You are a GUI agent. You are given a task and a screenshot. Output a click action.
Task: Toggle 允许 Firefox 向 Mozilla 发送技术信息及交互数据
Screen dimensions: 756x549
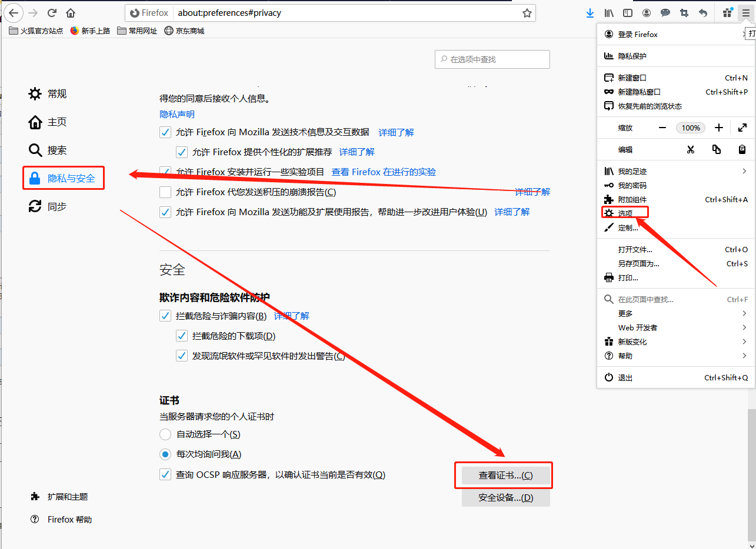coord(165,132)
